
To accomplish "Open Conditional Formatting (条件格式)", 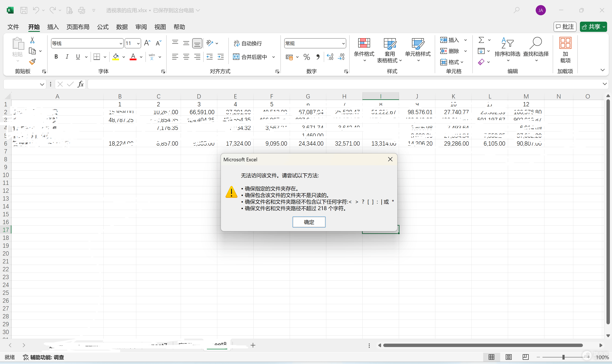I will point(364,50).
